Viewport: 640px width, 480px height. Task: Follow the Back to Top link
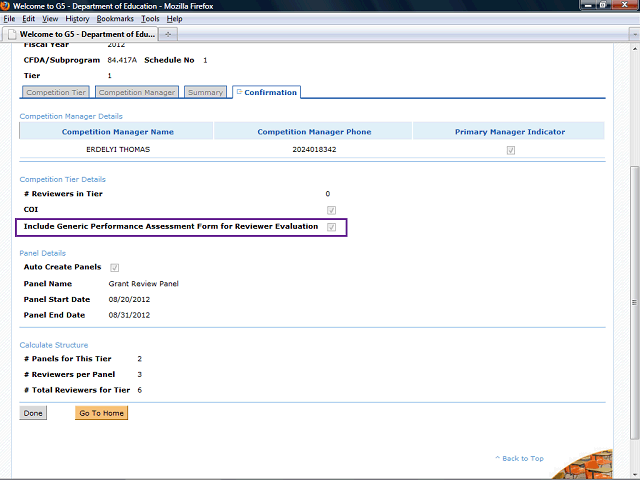(519, 458)
